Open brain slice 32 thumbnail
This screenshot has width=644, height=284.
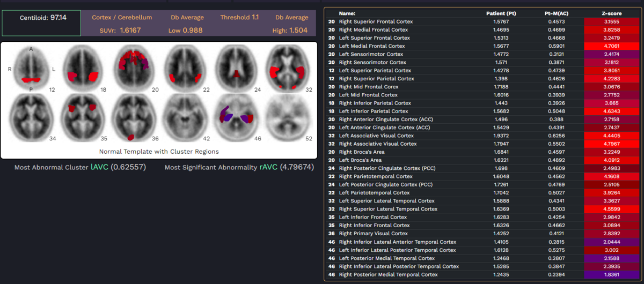point(288,69)
